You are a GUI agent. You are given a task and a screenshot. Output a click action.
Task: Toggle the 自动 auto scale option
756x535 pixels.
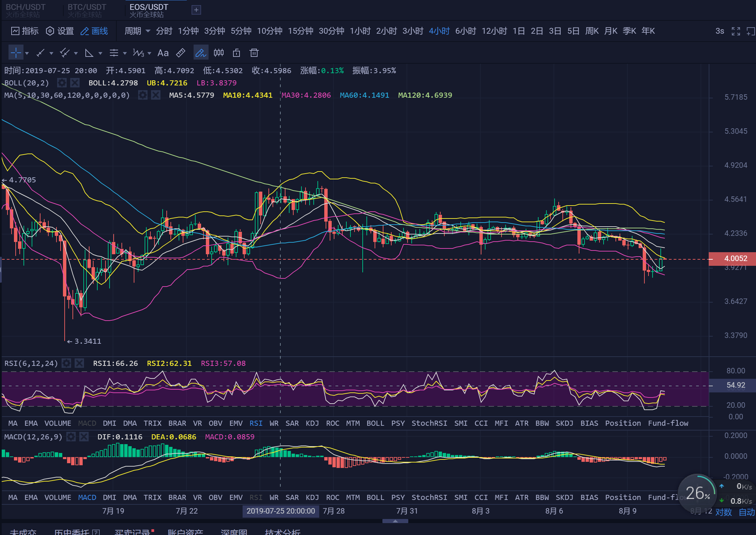747,512
